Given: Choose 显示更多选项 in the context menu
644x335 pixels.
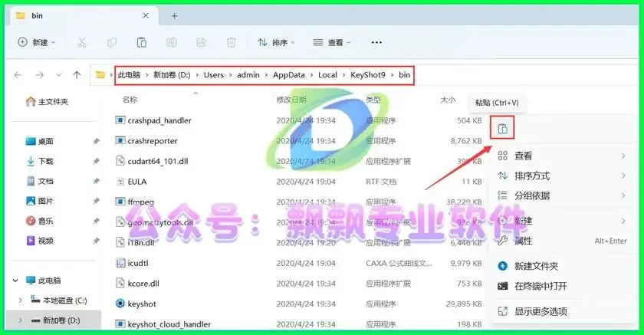Looking at the screenshot, I should [561, 311].
